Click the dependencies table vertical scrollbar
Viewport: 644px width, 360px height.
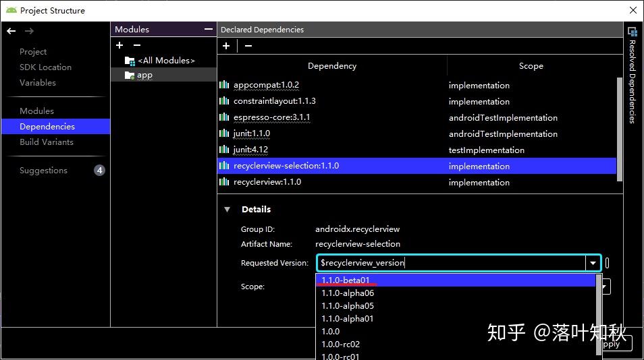tap(619, 129)
